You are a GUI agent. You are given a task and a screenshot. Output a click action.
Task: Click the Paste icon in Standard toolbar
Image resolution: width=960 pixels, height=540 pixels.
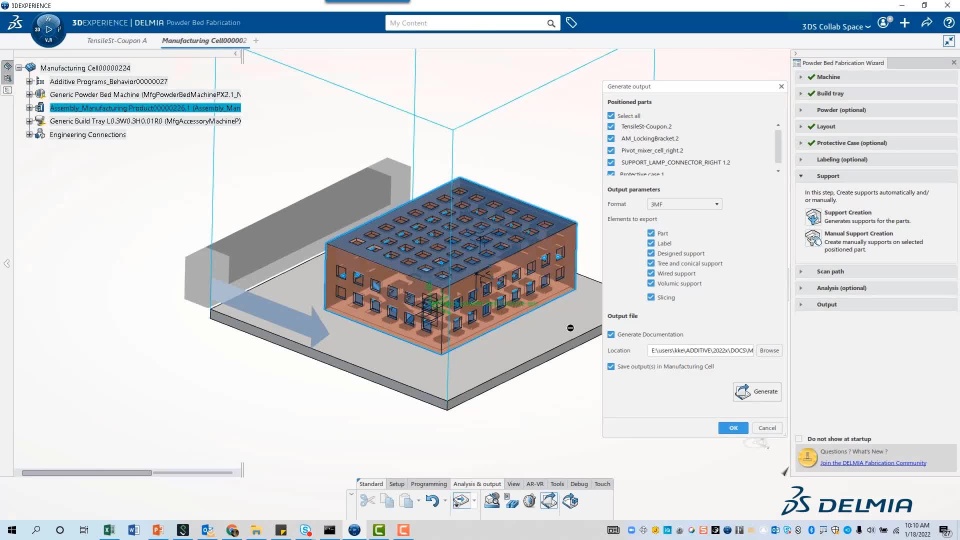pos(406,501)
